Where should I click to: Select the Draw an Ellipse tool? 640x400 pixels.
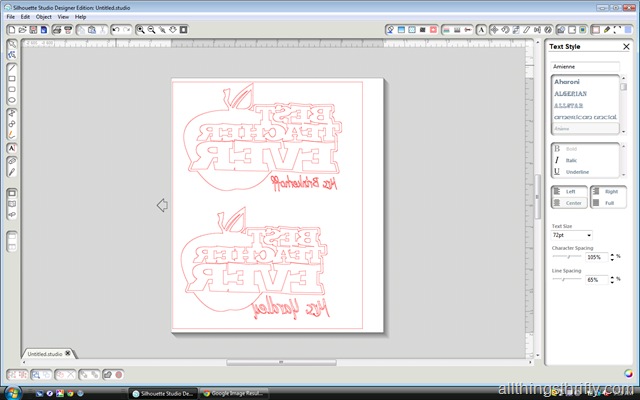[x=12, y=100]
